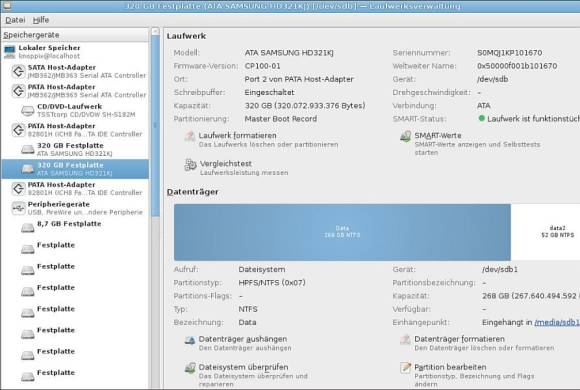Open SMART-Werte via its icon
The image size is (580, 390).
[x=405, y=136]
